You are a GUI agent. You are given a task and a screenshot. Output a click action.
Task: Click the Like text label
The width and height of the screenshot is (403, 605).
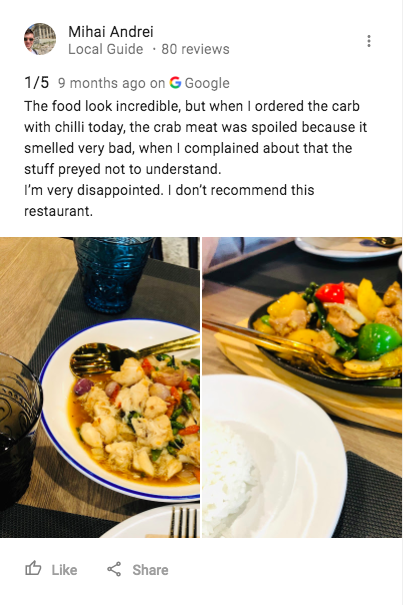(64, 570)
